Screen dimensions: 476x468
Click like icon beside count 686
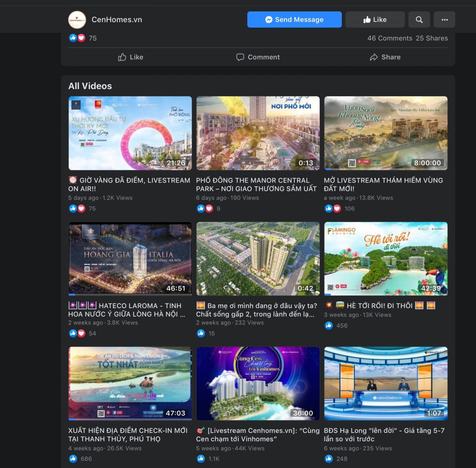[x=73, y=459]
